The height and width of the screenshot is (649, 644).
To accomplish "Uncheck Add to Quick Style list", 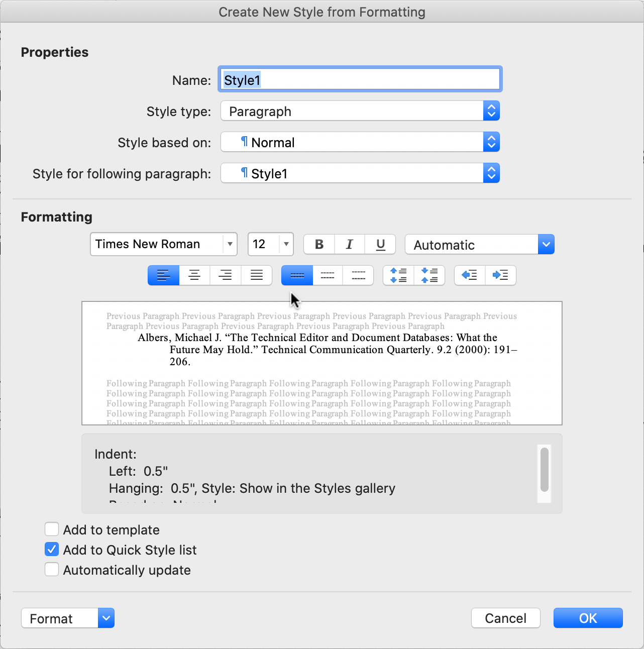I will pos(52,550).
